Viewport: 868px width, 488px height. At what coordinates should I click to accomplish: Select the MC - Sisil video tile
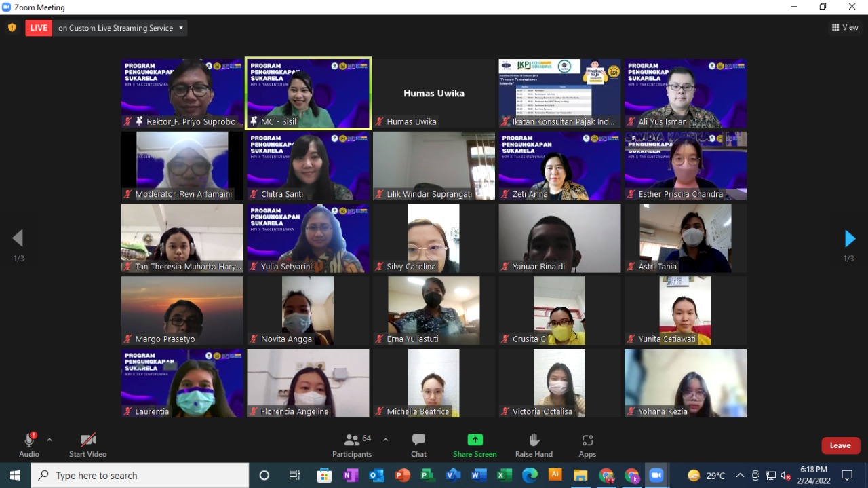(x=309, y=93)
